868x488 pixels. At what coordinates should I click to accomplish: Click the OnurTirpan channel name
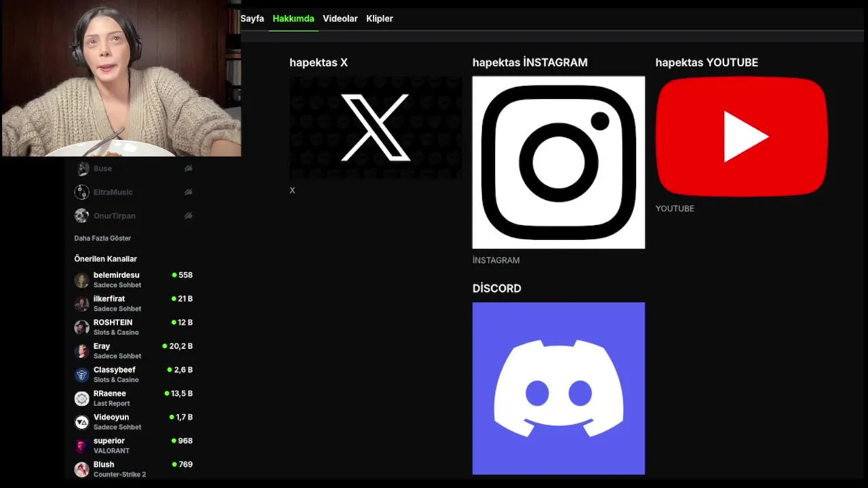pyautogui.click(x=115, y=216)
